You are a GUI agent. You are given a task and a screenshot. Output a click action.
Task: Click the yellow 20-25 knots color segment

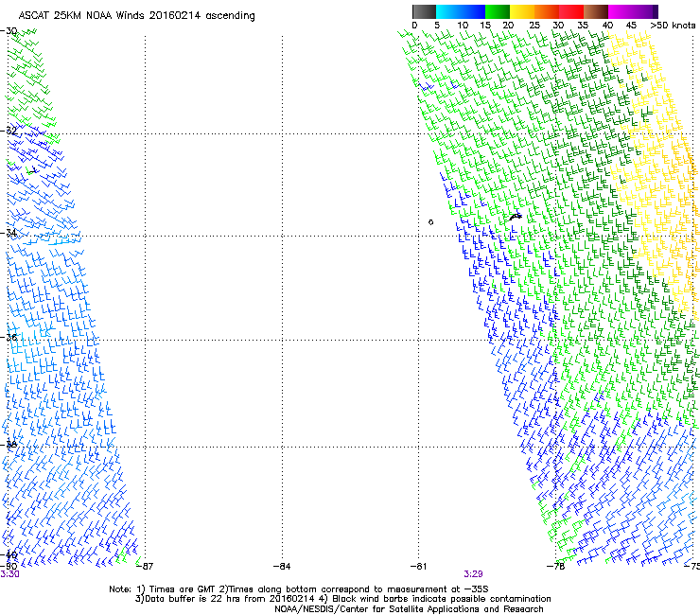coord(522,11)
